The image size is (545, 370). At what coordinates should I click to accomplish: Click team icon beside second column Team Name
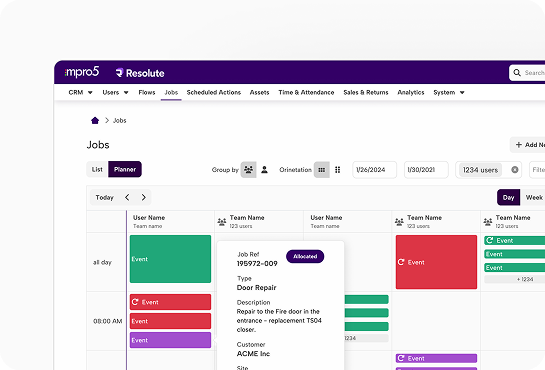point(222,221)
